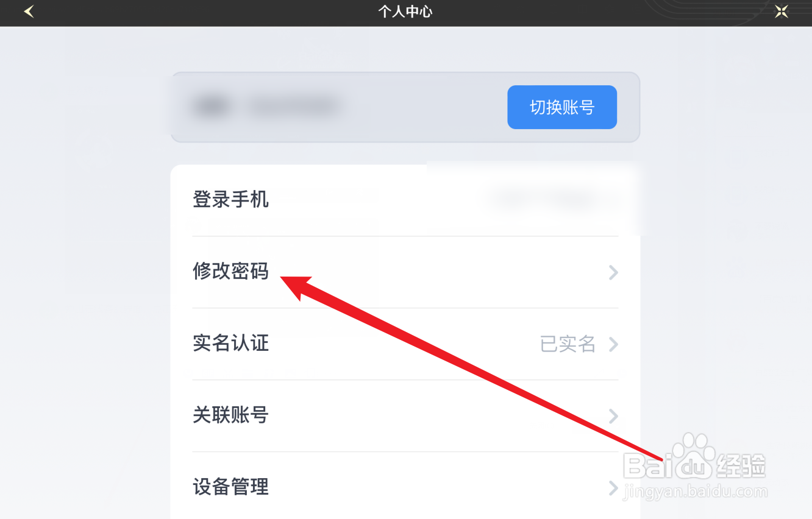Click the account info card background
The height and width of the screenshot is (519, 812).
point(405,107)
